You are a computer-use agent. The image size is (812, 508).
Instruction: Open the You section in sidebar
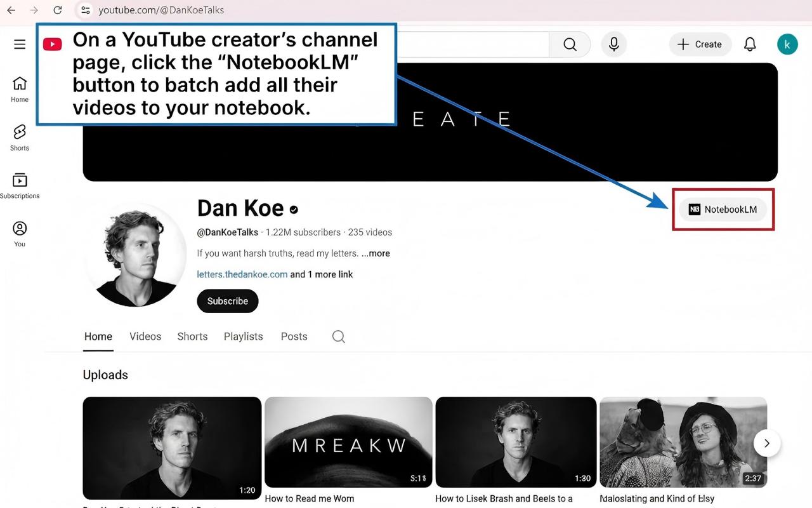[x=20, y=234]
